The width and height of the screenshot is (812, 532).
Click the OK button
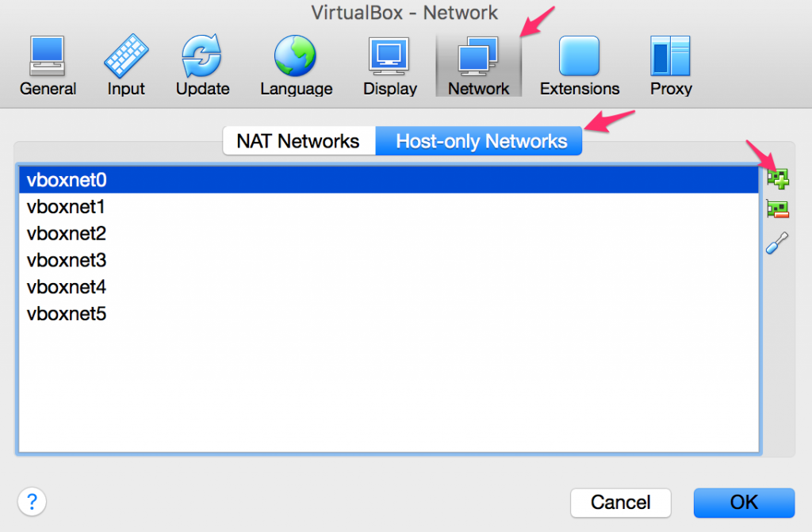pos(743,502)
